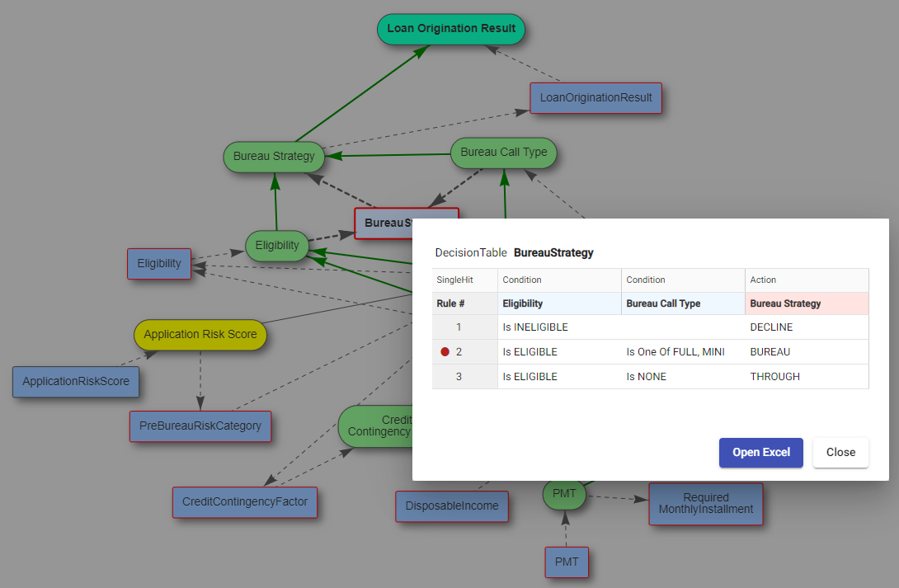Viewport: 899px width, 588px height.
Task: Click the DisposableIncome data node
Action: pyautogui.click(x=451, y=506)
